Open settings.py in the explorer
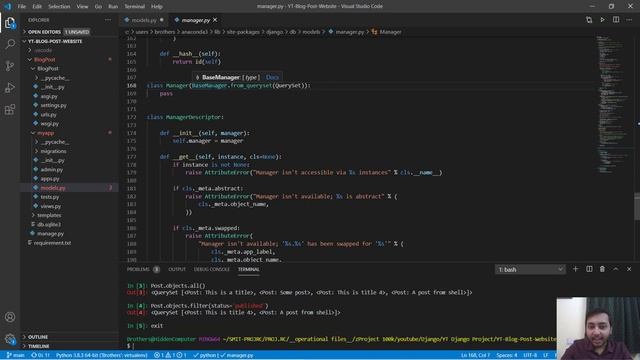Image resolution: width=640 pixels, height=360 pixels. click(x=53, y=105)
